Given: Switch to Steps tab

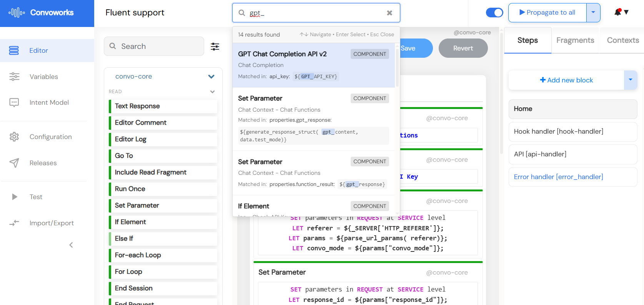Looking at the screenshot, I should [x=528, y=40].
